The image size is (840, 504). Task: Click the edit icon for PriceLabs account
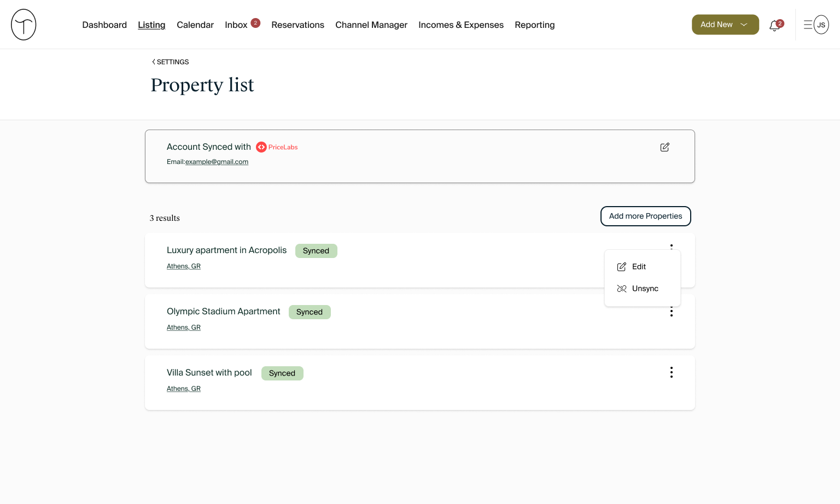(x=664, y=147)
